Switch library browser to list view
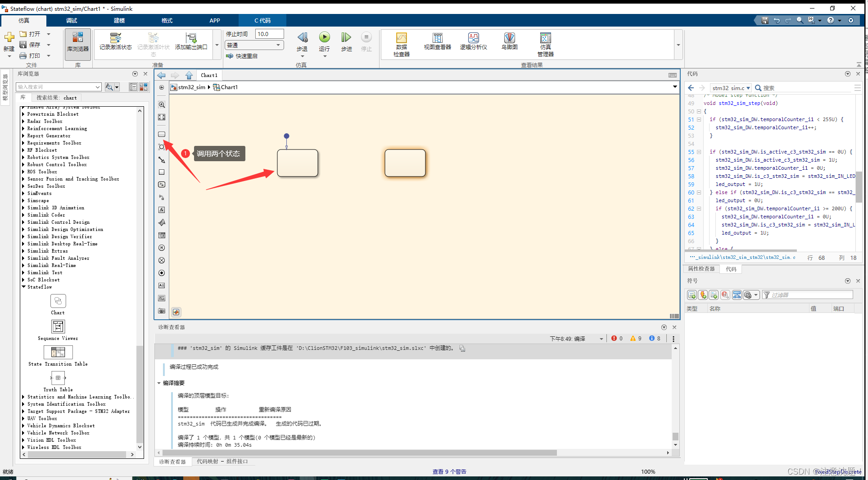This screenshot has height=480, width=868. (x=133, y=87)
